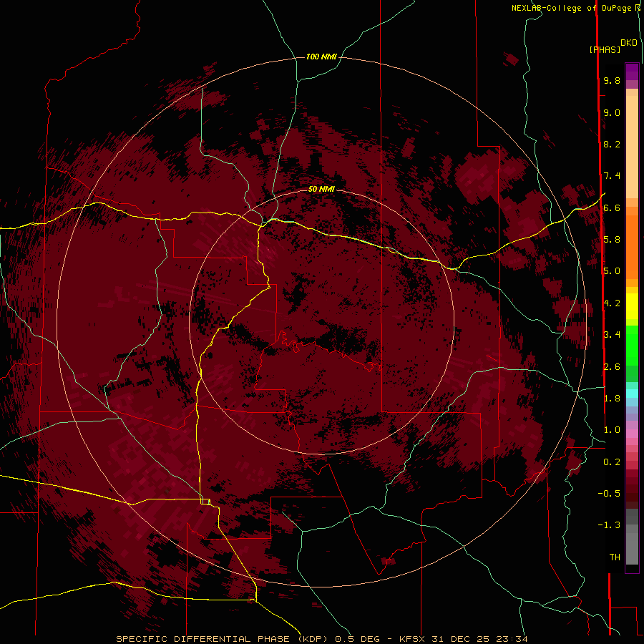The image size is (644, 644).
Task: Click the NEXLAB-College of DuPage header text
Action: pyautogui.click(x=572, y=8)
